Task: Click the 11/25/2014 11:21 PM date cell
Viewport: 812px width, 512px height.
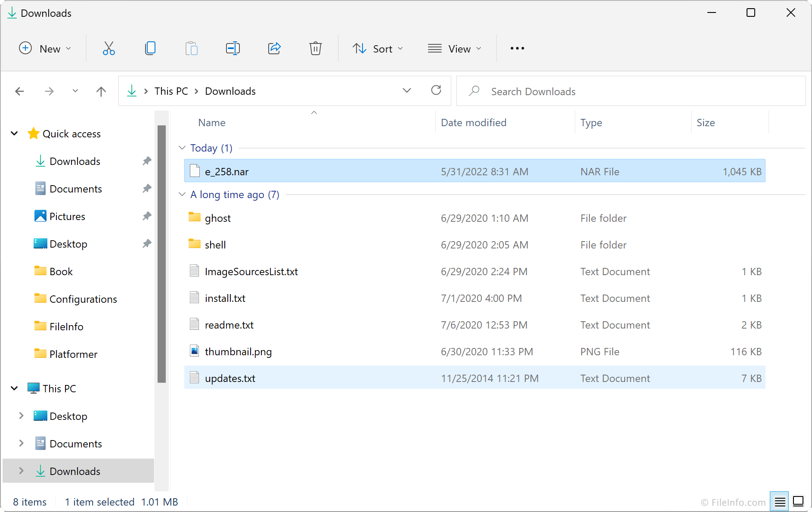Action: pyautogui.click(x=490, y=378)
